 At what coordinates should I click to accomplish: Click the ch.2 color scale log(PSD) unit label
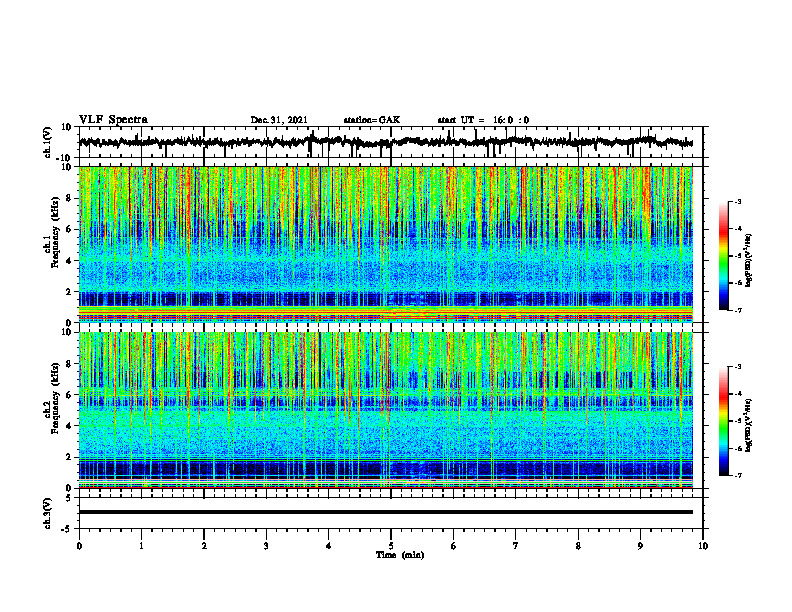749,425
